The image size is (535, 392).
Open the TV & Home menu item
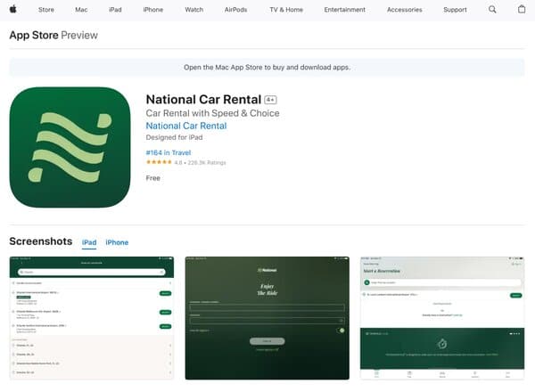pos(286,10)
